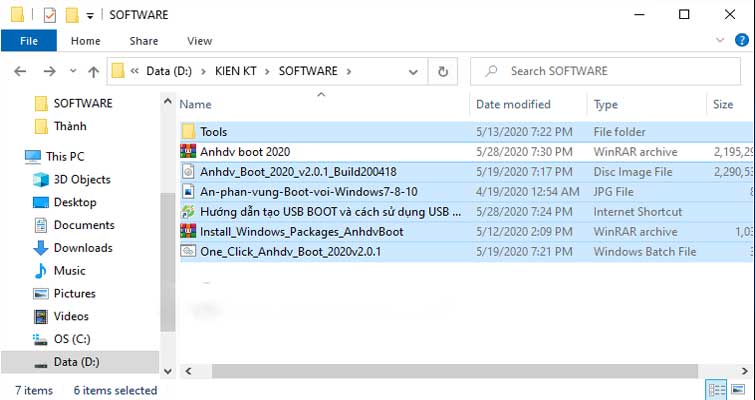Image resolution: width=755 pixels, height=400 pixels.
Task: Switch to Details view layout
Action: click(716, 390)
